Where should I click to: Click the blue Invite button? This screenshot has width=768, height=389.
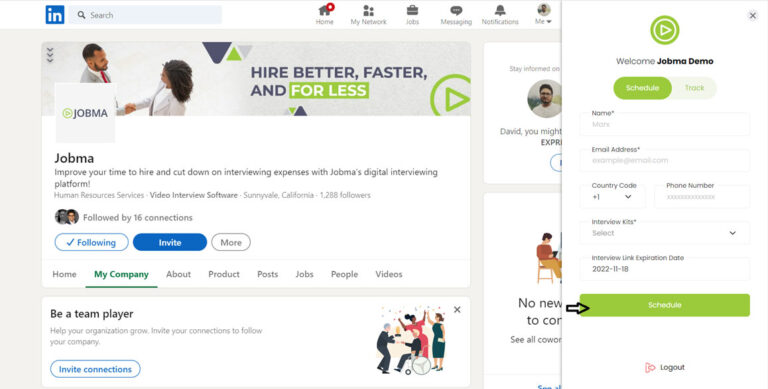click(x=170, y=243)
